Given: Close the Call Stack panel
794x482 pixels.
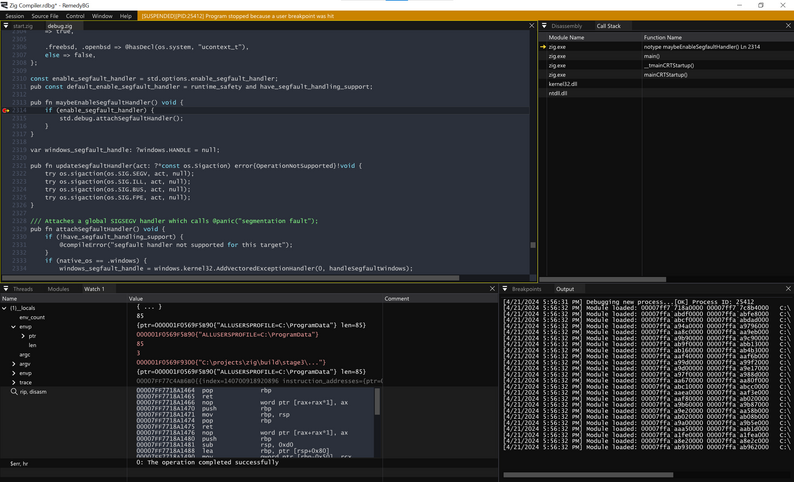Looking at the screenshot, I should pyautogui.click(x=789, y=26).
